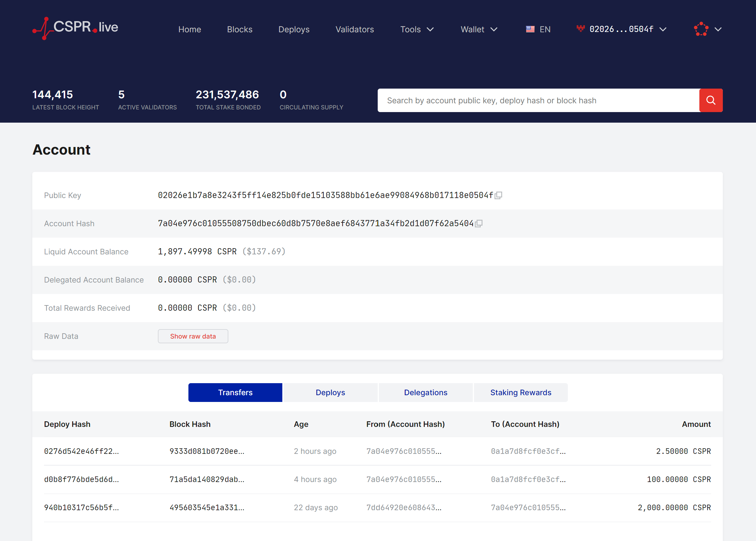This screenshot has width=756, height=541.
Task: Select the Deploys tab in the account panel
Action: 330,393
